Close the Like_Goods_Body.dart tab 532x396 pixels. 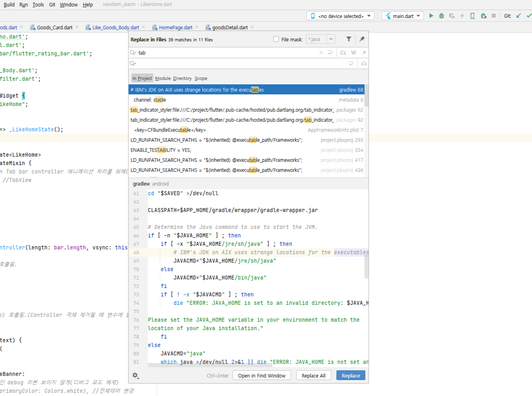point(144,27)
